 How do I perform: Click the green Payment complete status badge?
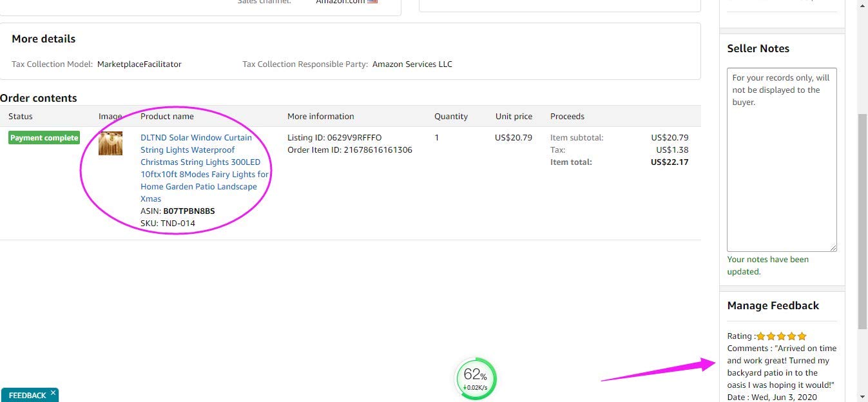coord(44,138)
